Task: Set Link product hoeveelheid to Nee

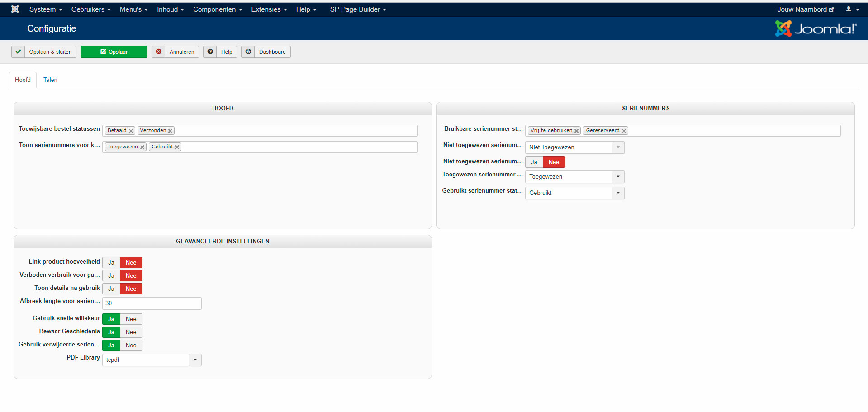Action: click(x=131, y=262)
